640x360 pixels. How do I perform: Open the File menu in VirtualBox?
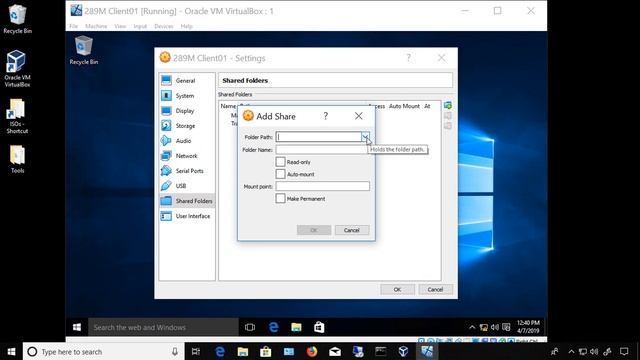point(73,26)
